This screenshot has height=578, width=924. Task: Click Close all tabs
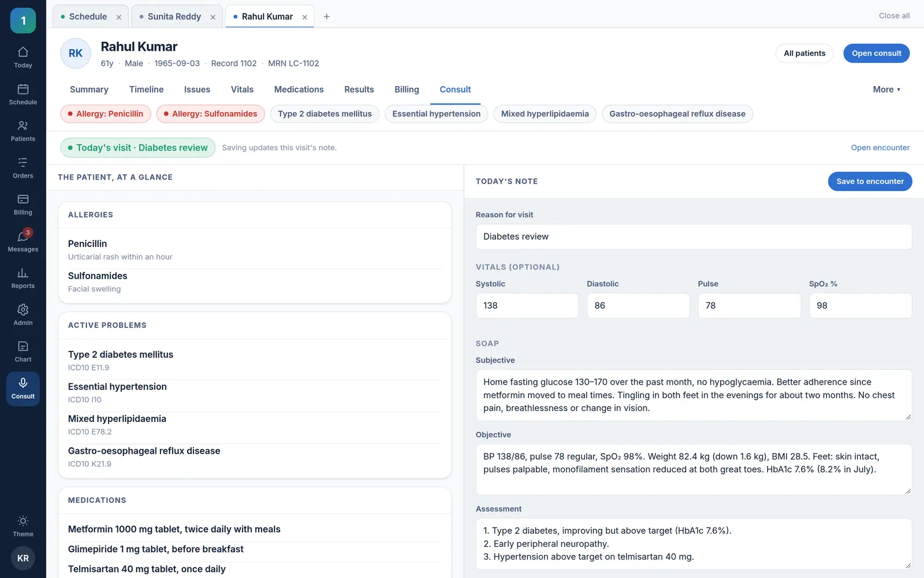[894, 16]
